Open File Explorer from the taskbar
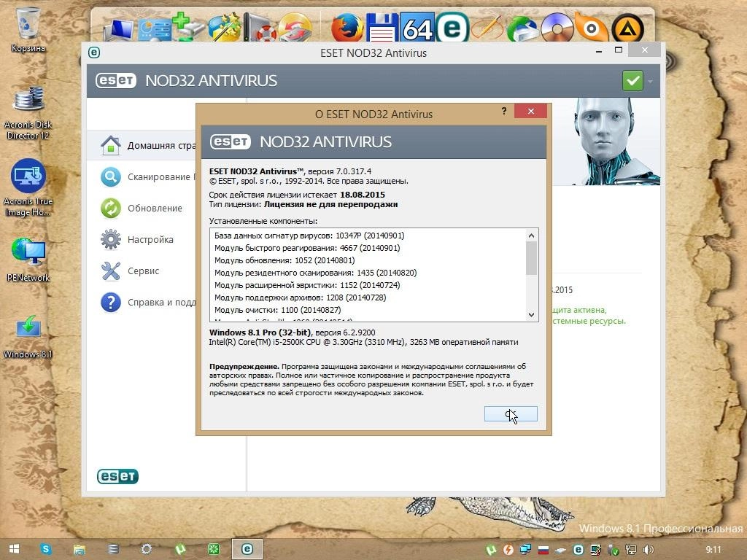 click(79, 549)
